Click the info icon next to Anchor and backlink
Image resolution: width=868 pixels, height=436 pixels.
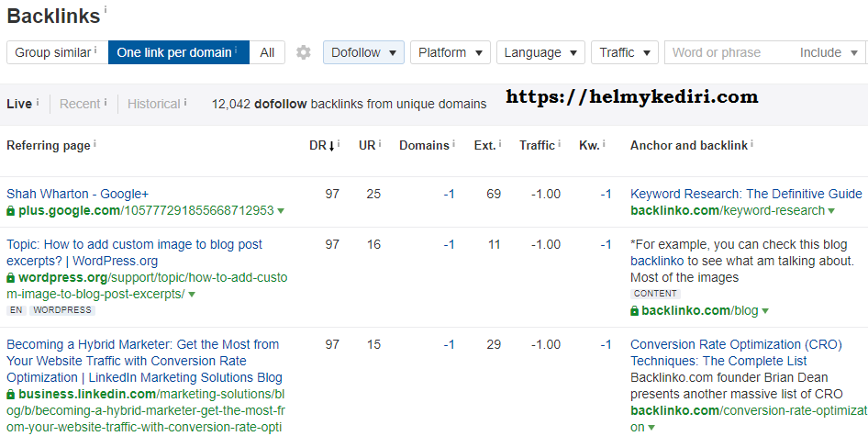pos(751,143)
